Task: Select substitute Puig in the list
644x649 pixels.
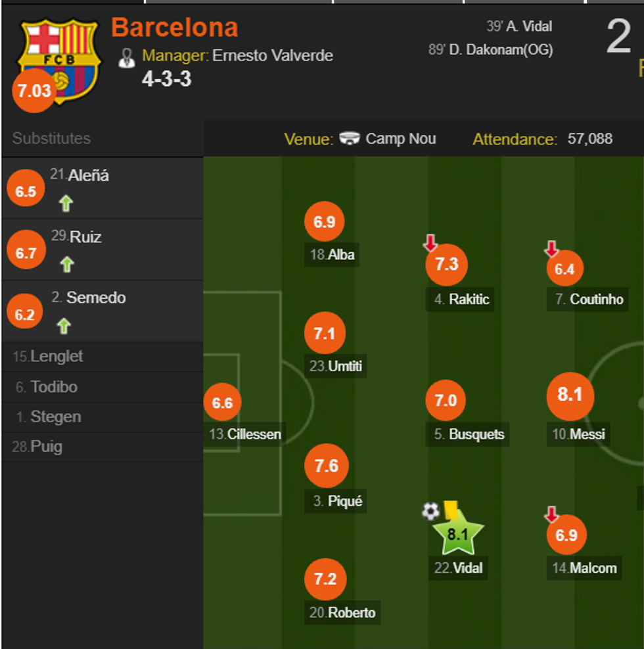Action: point(46,447)
